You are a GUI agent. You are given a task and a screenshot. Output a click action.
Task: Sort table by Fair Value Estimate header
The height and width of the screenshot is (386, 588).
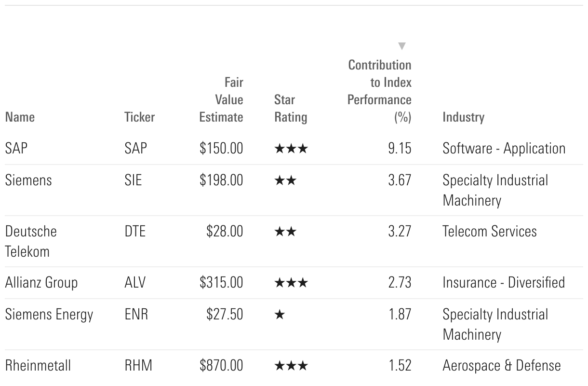pyautogui.click(x=222, y=100)
